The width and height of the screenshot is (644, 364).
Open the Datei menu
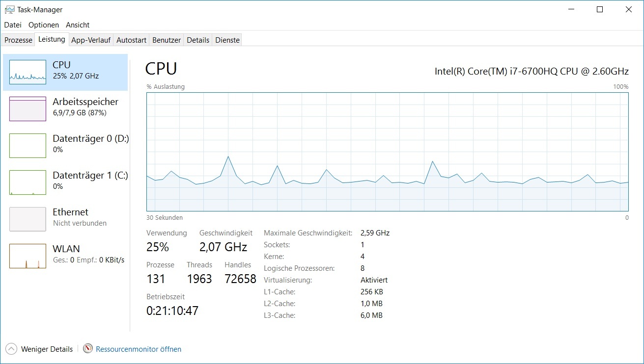pyautogui.click(x=13, y=25)
